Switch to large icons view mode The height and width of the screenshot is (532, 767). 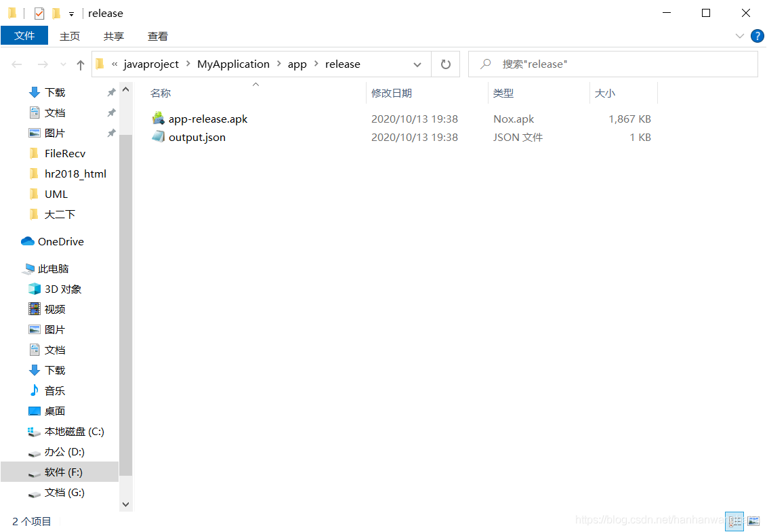point(753,521)
